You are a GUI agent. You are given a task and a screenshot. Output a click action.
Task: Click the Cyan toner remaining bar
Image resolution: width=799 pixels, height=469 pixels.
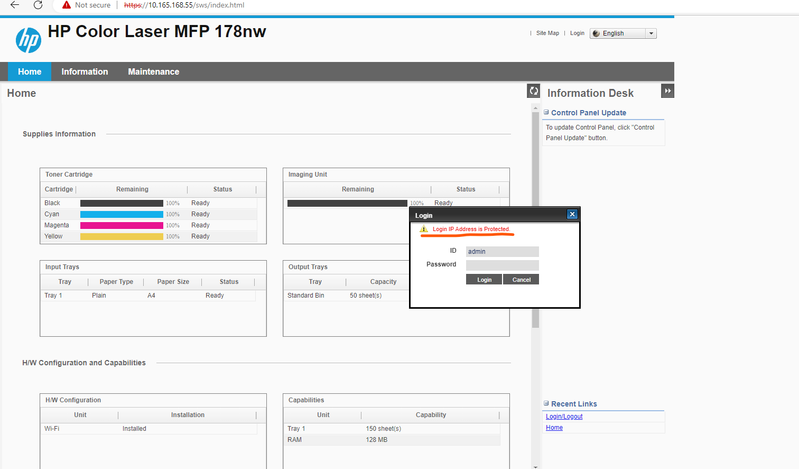122,214
